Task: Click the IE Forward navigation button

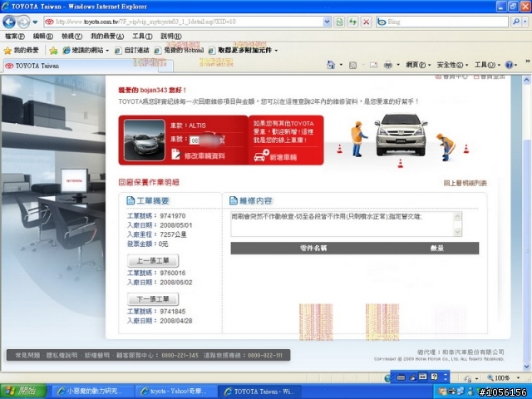Action: tap(23, 22)
